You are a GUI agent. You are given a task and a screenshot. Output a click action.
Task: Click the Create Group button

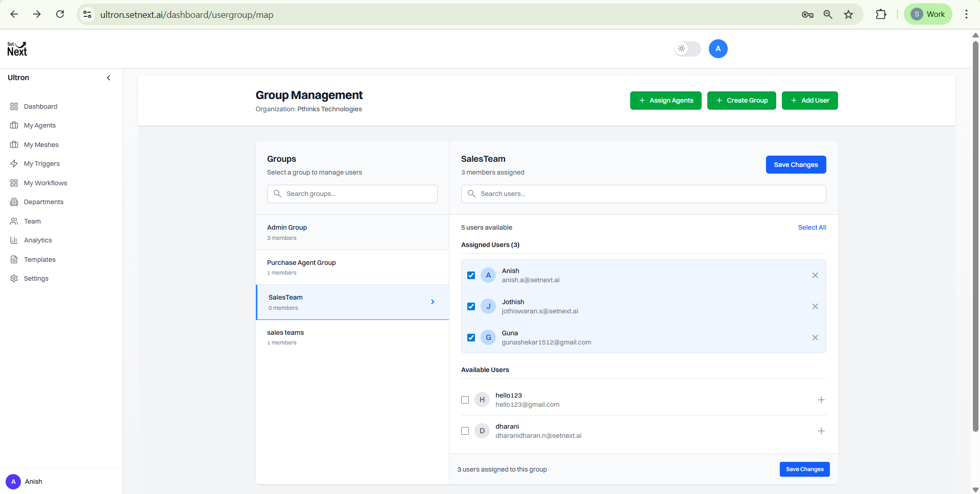point(742,101)
